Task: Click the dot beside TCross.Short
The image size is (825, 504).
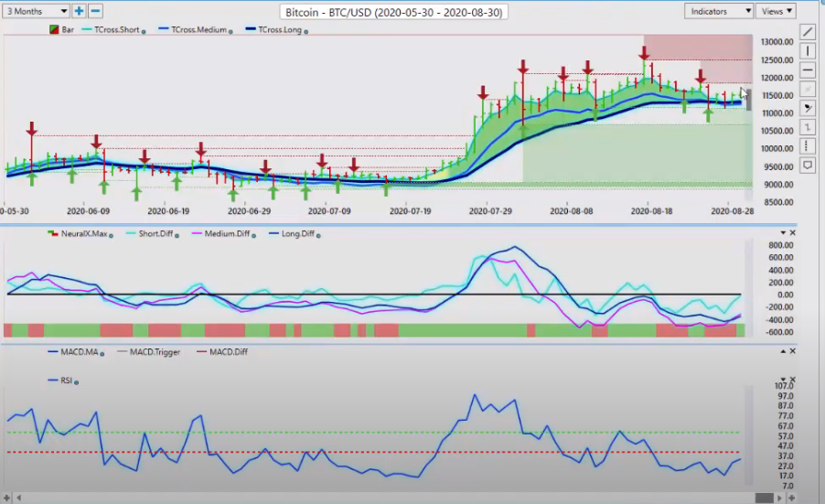Action: coord(144,32)
